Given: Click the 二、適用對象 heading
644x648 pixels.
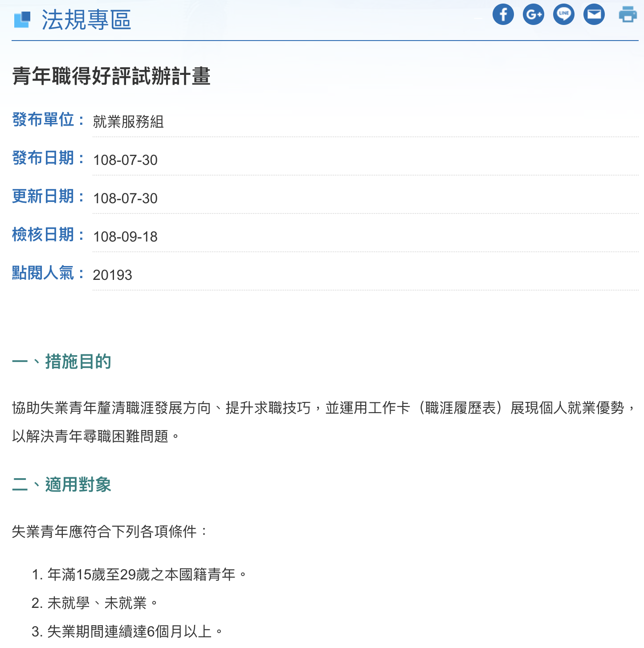Looking at the screenshot, I should tap(61, 484).
